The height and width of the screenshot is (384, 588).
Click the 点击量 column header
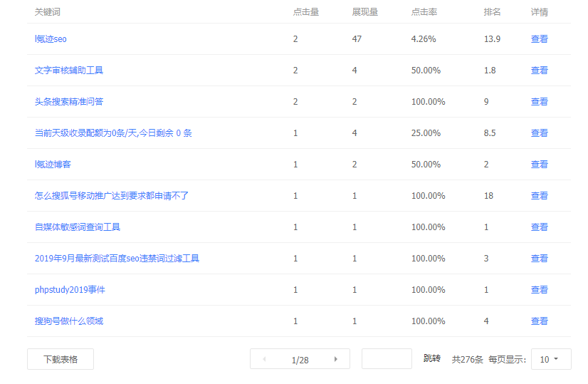305,12
